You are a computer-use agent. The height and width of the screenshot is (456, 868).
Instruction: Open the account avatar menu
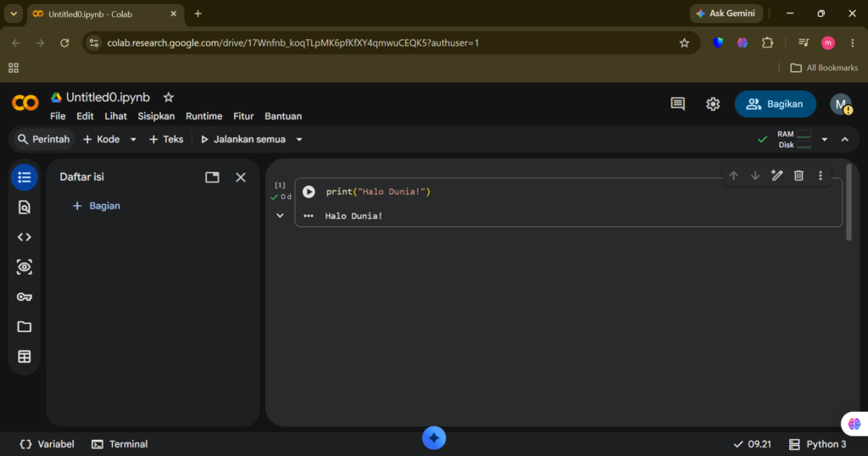click(841, 104)
